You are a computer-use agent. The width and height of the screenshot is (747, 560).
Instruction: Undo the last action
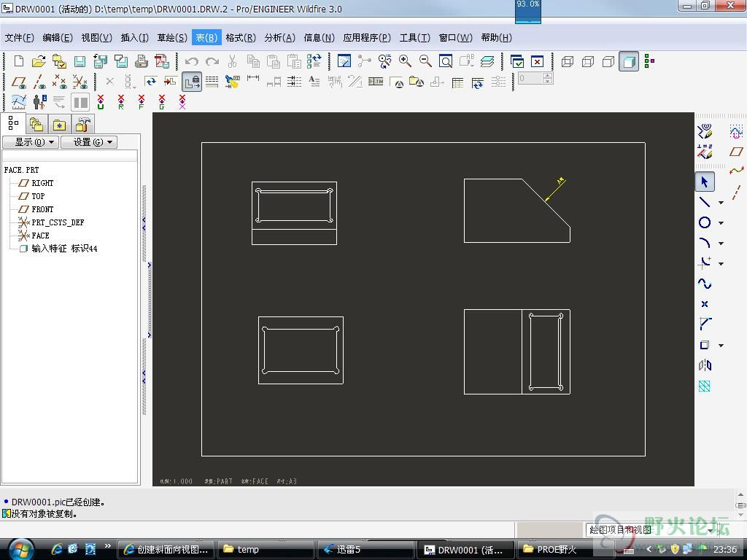click(192, 61)
